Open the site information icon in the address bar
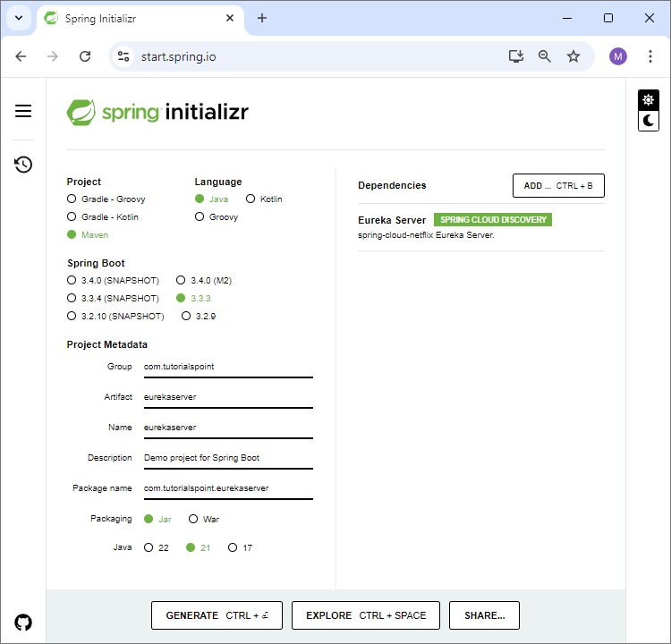 pos(123,56)
